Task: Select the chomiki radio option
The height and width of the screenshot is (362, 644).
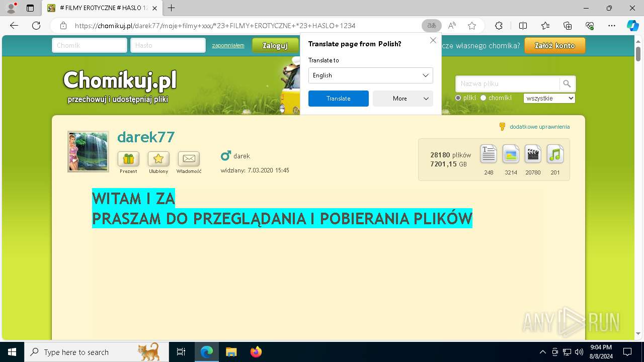Action: (484, 98)
